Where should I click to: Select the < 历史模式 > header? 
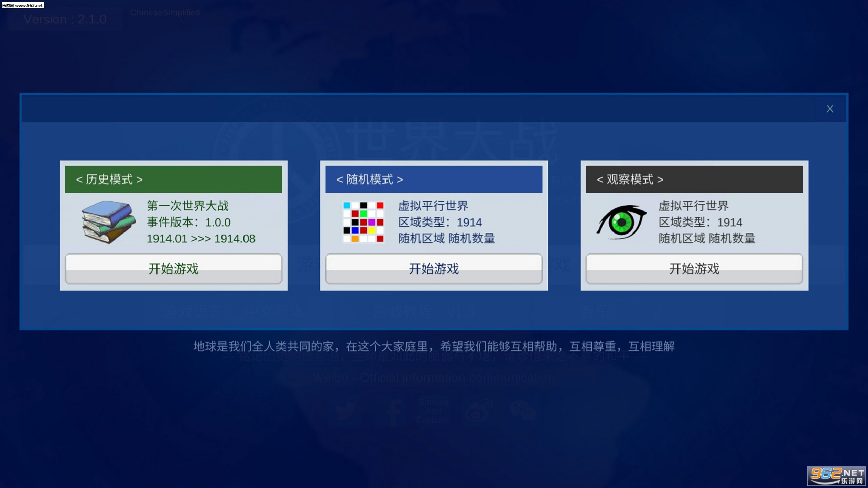point(173,179)
